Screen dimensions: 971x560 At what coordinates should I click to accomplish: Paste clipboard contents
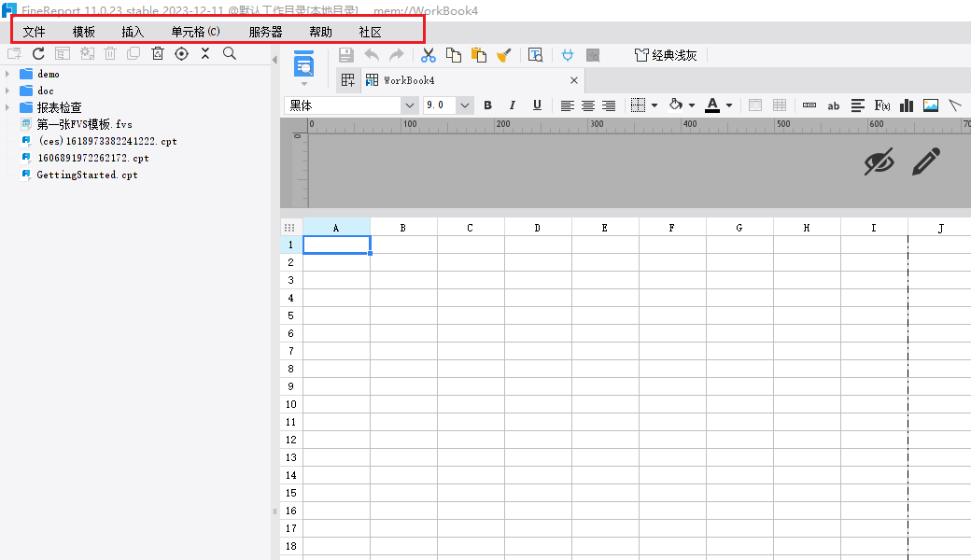[479, 55]
